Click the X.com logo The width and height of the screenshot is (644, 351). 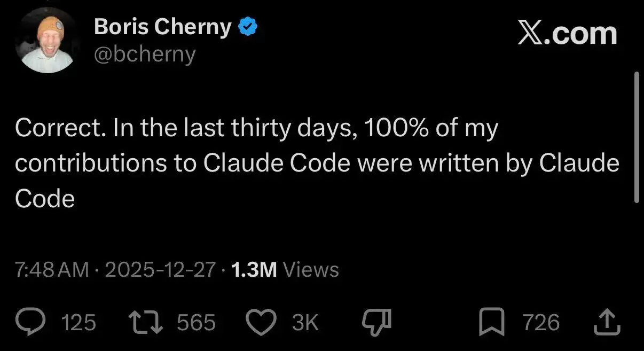coord(567,34)
